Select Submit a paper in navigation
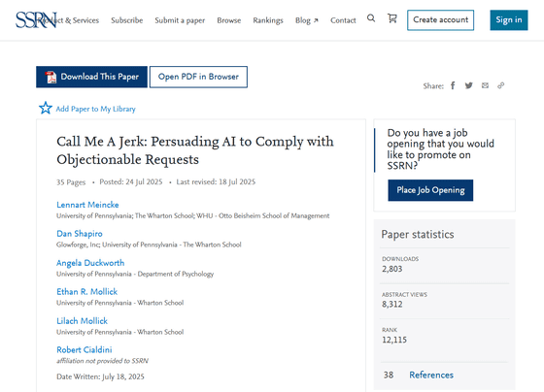Screen dimensions: 544x392 pos(180,20)
